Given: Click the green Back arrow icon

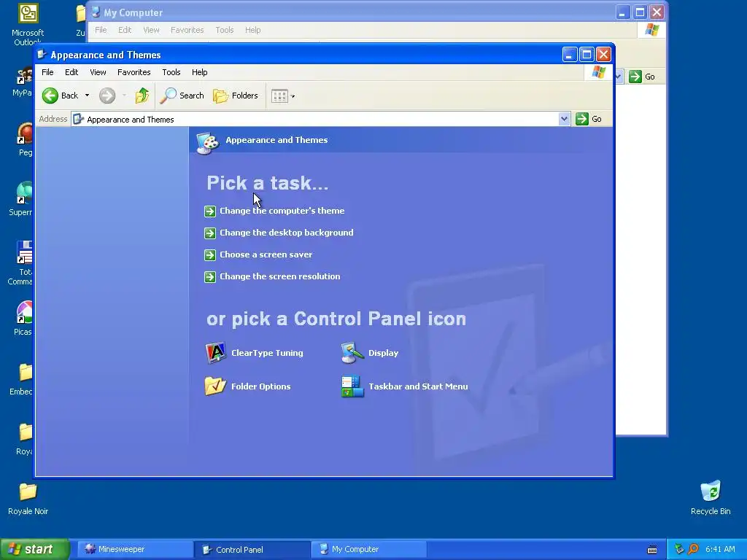Looking at the screenshot, I should click(x=50, y=96).
